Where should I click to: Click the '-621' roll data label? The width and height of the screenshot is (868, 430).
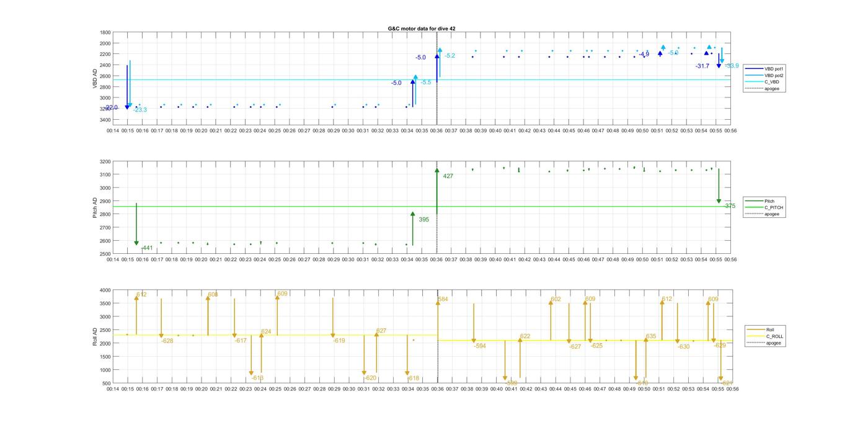pyautogui.click(x=727, y=383)
